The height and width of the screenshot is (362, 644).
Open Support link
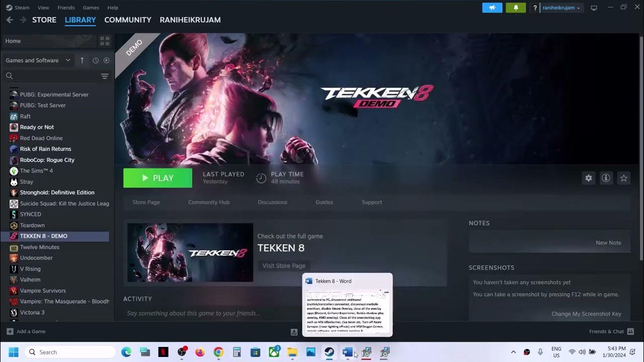tap(372, 202)
